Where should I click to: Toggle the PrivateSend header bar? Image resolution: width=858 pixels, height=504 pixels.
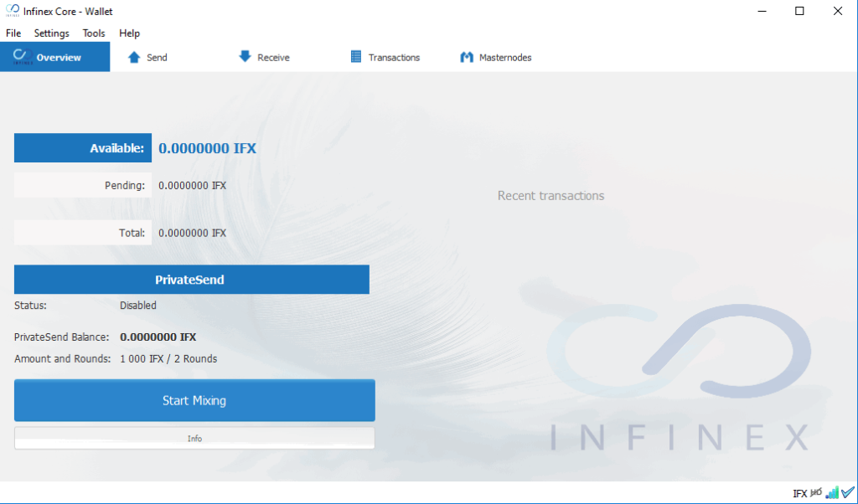[191, 279]
